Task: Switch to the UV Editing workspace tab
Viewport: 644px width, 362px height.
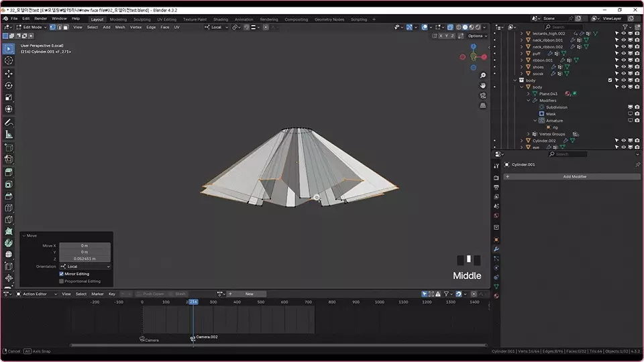Action: pos(166,19)
